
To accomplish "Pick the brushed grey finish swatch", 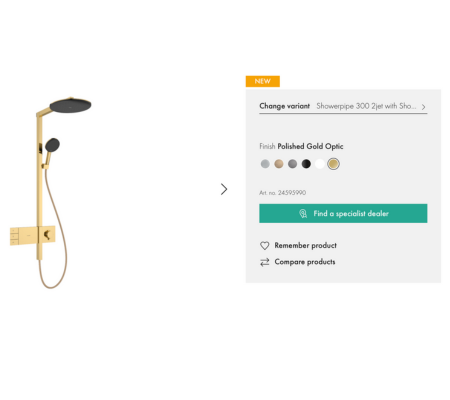I will (292, 164).
